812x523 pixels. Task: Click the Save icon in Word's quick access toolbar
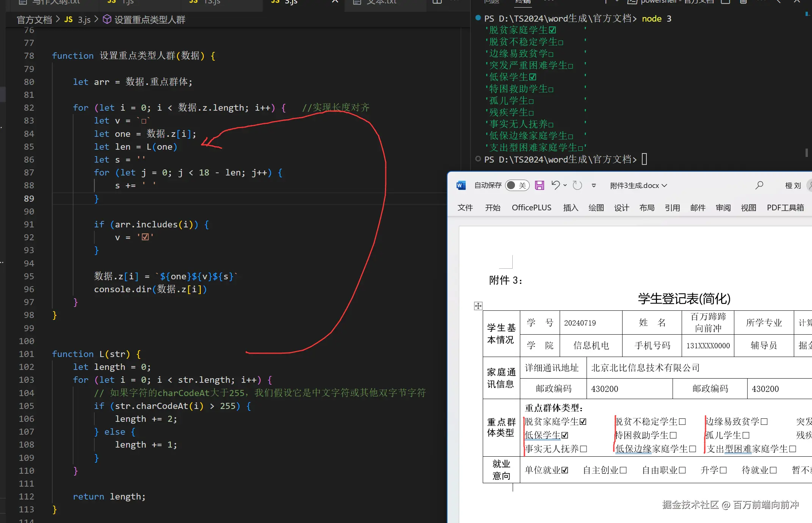[x=540, y=185]
